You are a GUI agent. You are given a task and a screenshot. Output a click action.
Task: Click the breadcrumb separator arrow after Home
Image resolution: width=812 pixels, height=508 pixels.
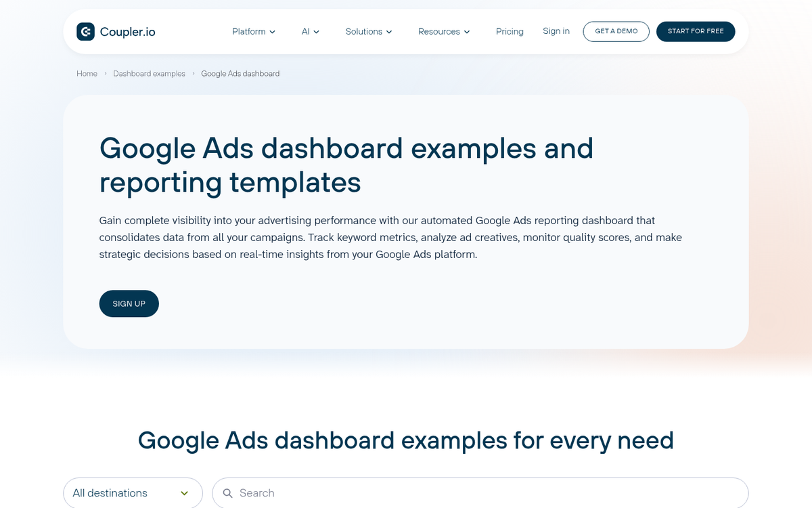[x=104, y=73]
